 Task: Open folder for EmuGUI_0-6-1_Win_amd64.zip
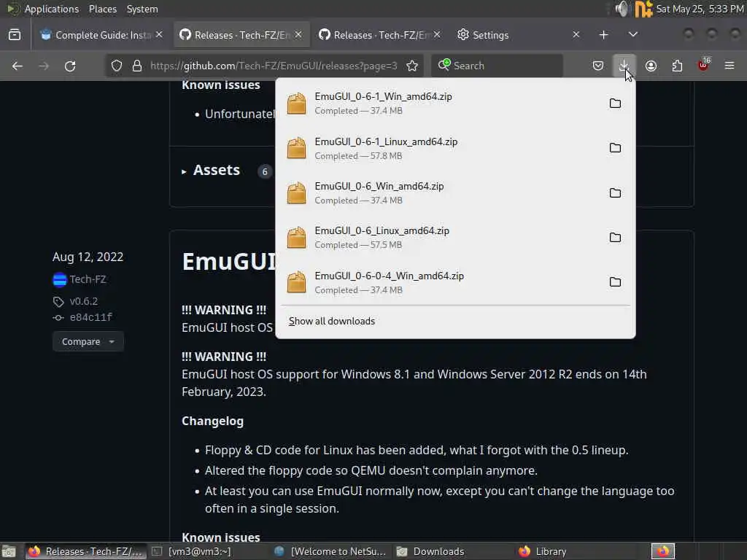(615, 104)
